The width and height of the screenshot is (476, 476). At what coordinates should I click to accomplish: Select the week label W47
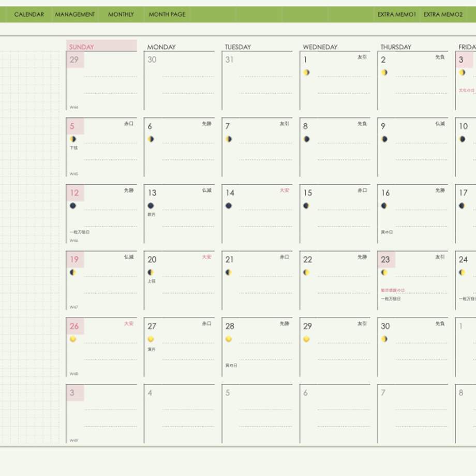pos(74,307)
